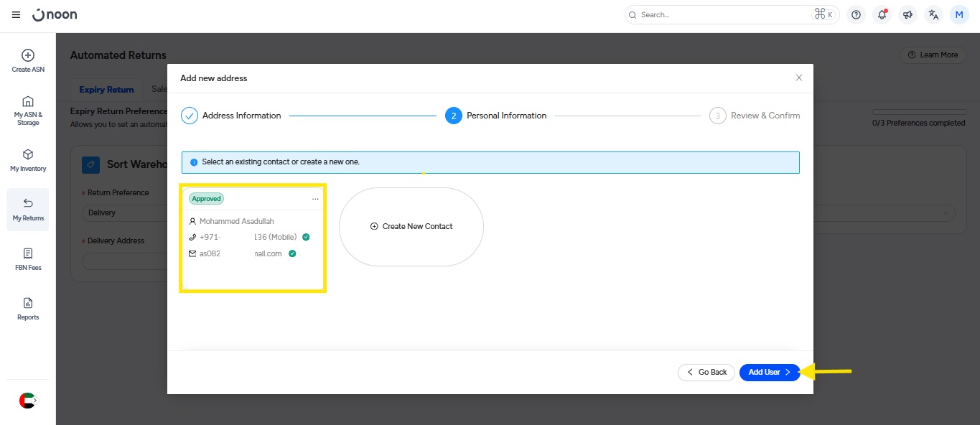Viewport: 980px width, 425px height.
Task: Open My ASN & Storage
Action: pyautogui.click(x=28, y=110)
